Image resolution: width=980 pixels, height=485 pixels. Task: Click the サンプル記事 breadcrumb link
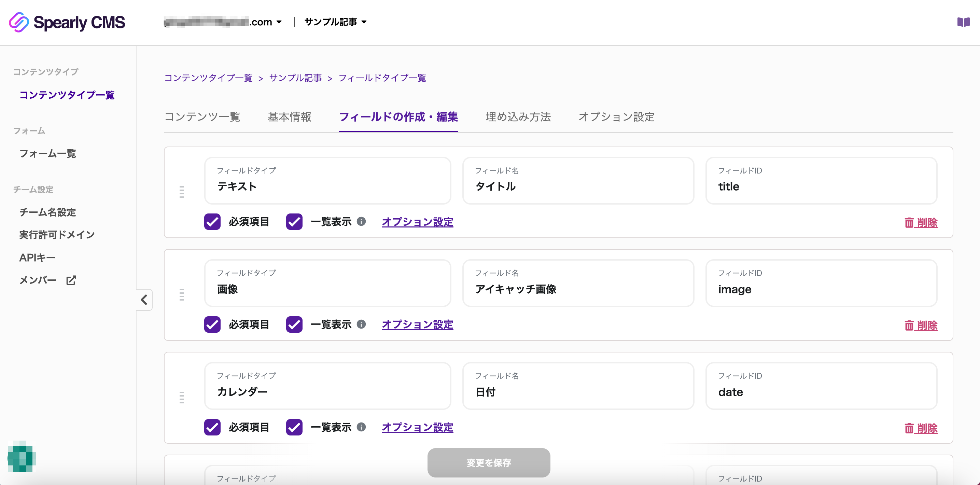point(295,78)
